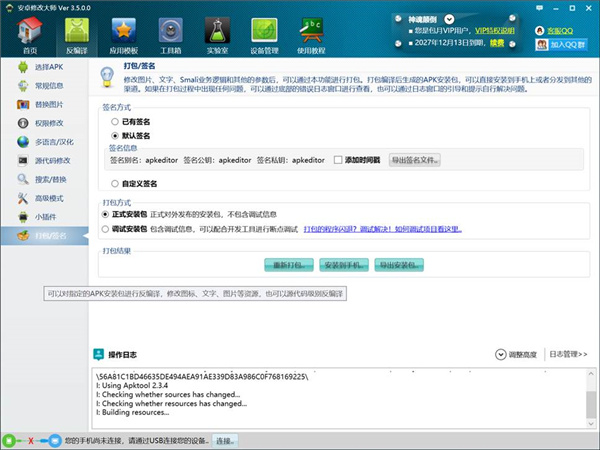Open the 首页 home toolbar icon
Viewport: 600px width, 450px height.
[28, 32]
